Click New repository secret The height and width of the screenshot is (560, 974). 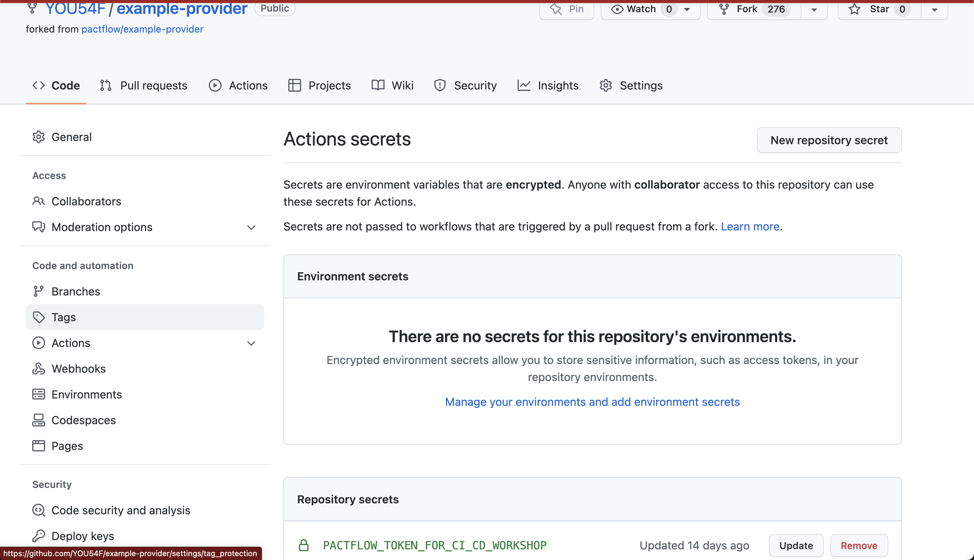828,140
